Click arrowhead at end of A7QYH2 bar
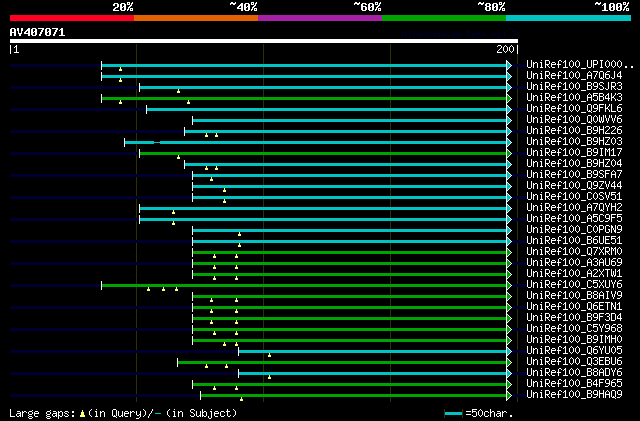Image resolution: width=640 pixels, height=421 pixels. pyautogui.click(x=509, y=209)
